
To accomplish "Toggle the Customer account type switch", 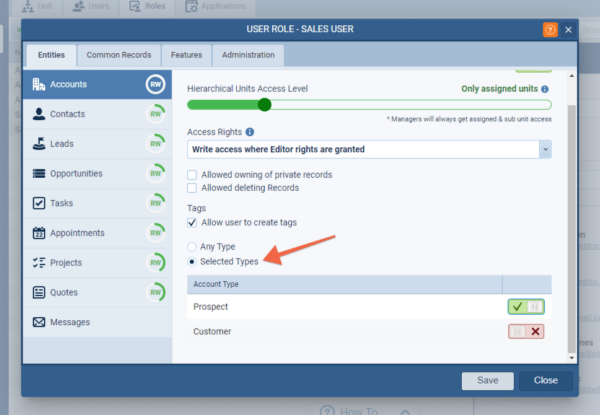I will [526, 331].
